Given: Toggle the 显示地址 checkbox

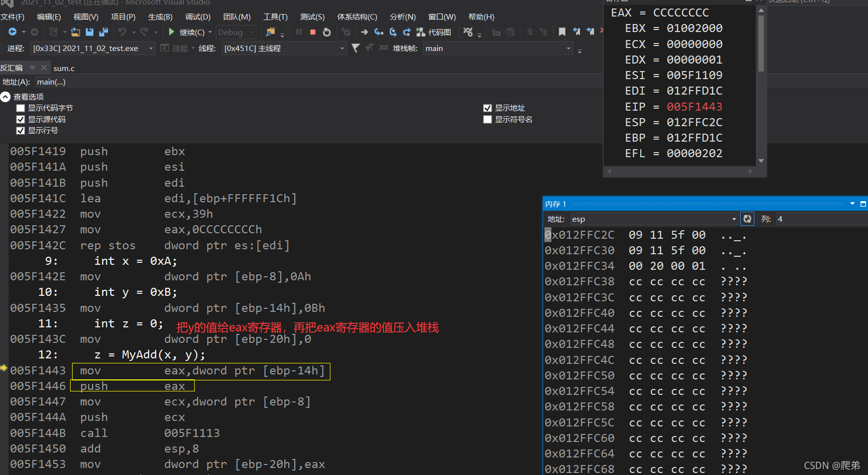Looking at the screenshot, I should click(x=488, y=108).
